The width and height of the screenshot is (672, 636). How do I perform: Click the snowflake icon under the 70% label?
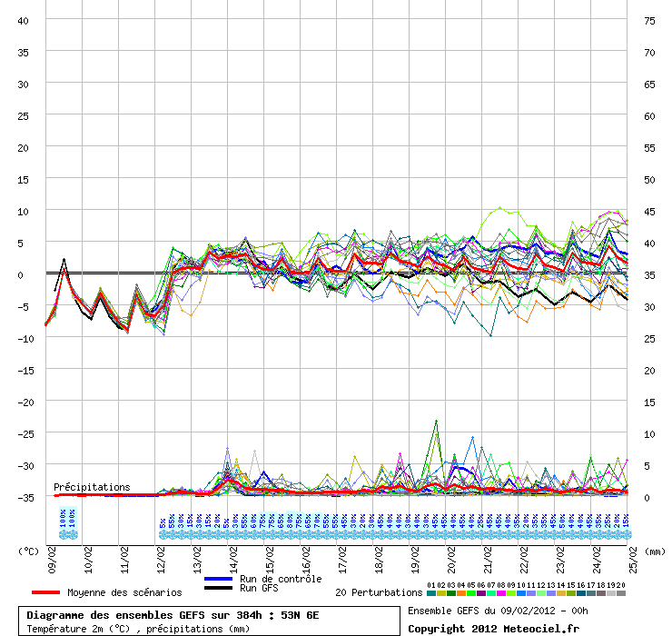click(317, 535)
